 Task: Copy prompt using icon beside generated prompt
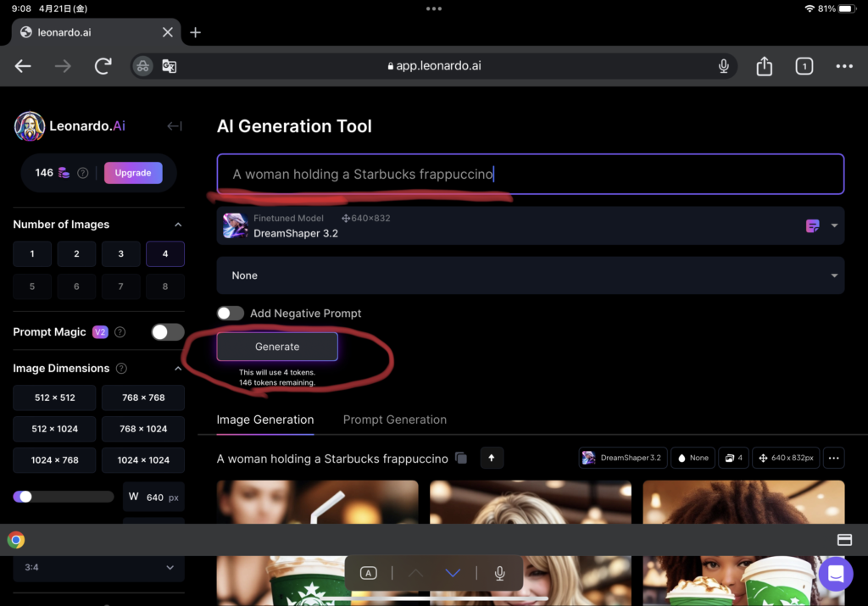[461, 459]
